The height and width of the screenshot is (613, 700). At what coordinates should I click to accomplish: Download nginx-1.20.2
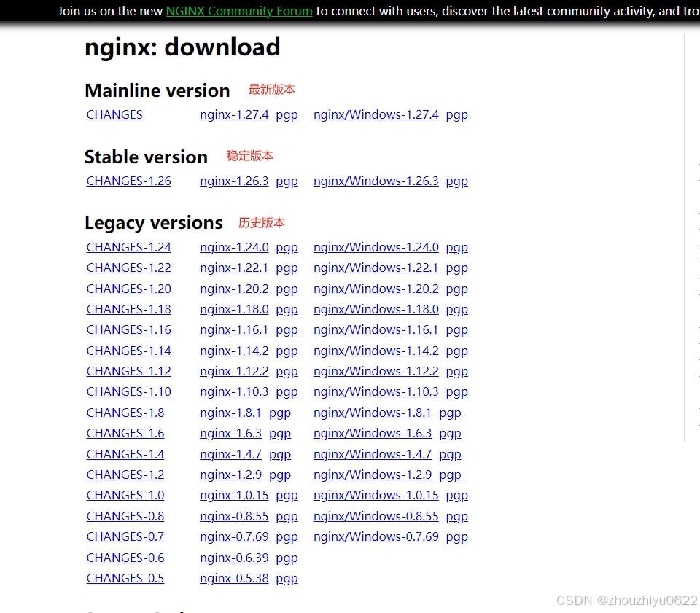[234, 289]
